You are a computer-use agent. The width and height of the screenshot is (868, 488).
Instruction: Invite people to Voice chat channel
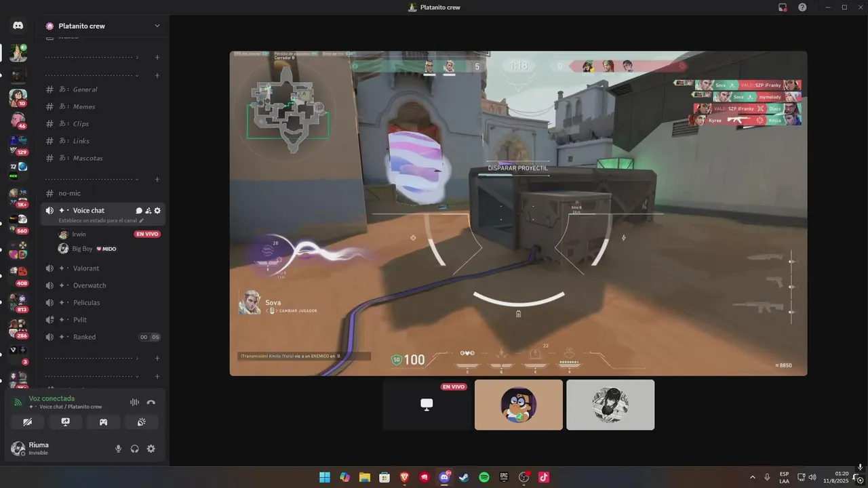[148, 211]
